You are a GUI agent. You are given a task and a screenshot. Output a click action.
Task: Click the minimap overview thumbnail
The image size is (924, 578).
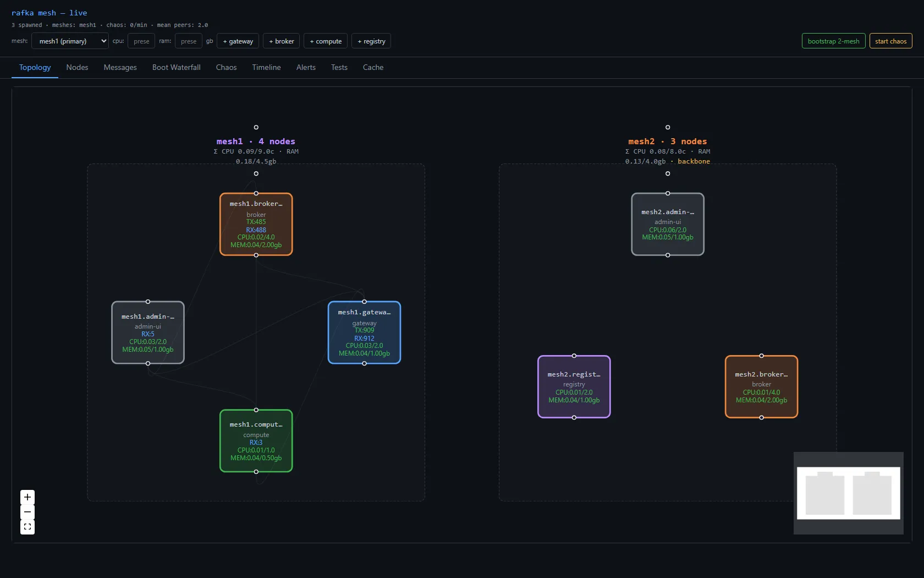848,493
